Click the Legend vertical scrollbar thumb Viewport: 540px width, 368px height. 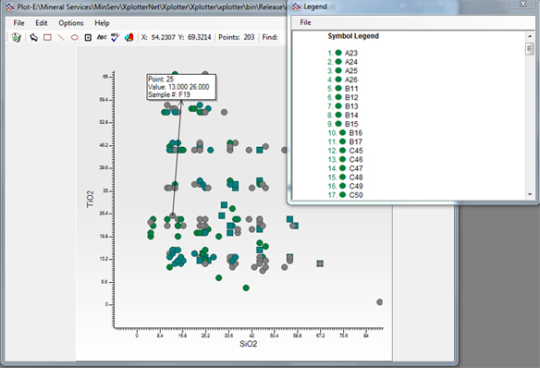(x=530, y=49)
